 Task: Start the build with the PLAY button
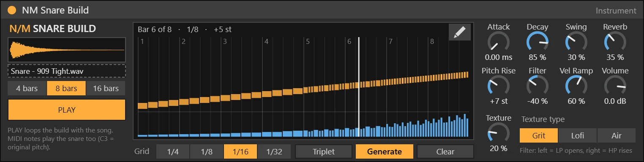tap(67, 110)
